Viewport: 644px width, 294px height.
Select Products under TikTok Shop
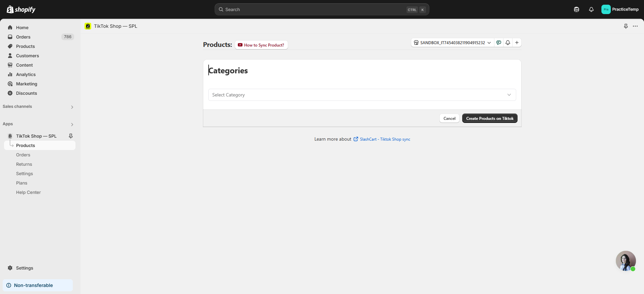pyautogui.click(x=40, y=145)
